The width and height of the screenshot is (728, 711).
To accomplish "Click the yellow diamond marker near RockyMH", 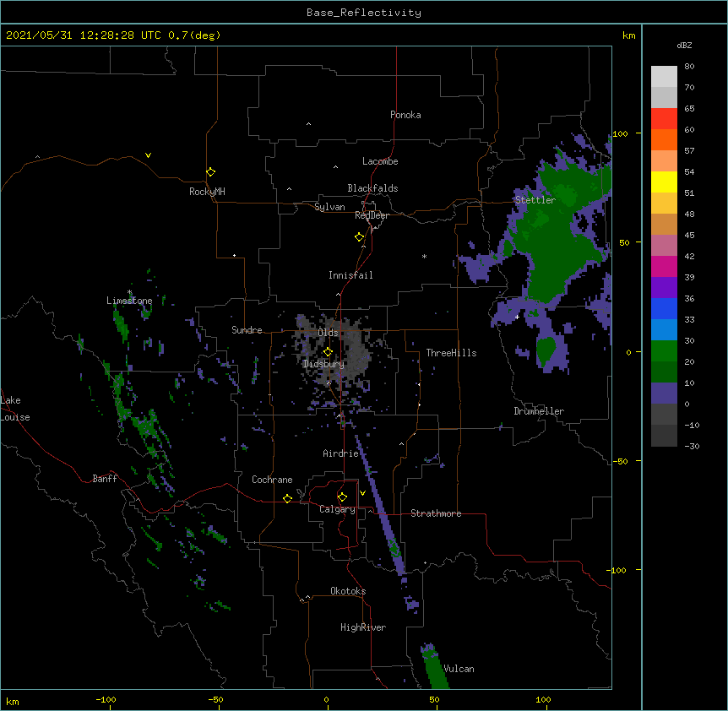I will coord(211,172).
